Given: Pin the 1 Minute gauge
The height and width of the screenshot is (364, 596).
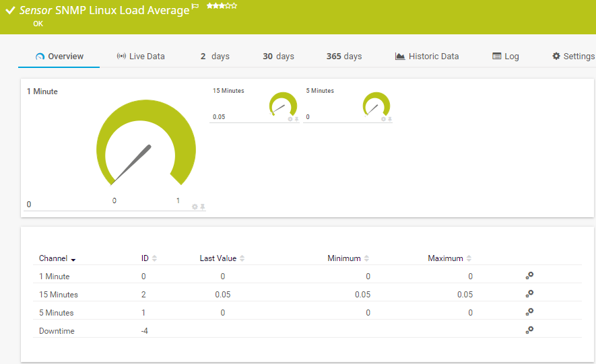Looking at the screenshot, I should 203,207.
